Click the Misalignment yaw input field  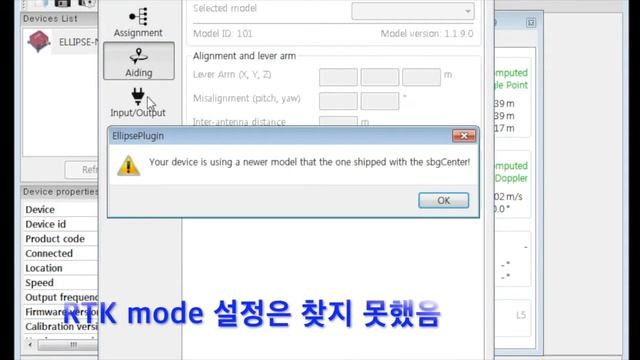[380, 101]
